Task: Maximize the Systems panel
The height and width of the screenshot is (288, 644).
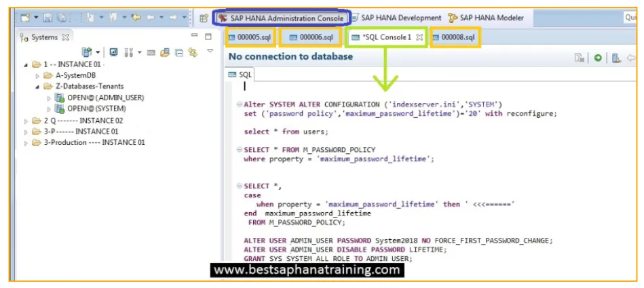Action: pos(208,36)
